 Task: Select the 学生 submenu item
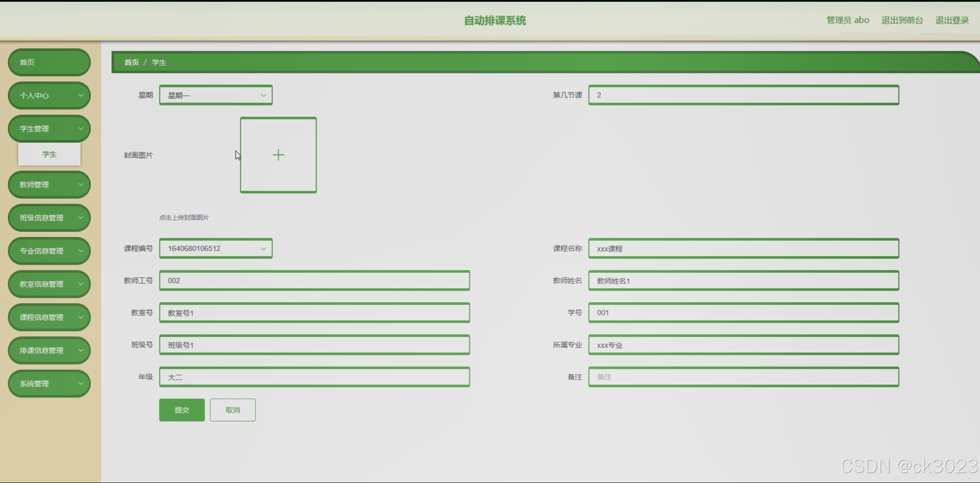click(x=49, y=154)
